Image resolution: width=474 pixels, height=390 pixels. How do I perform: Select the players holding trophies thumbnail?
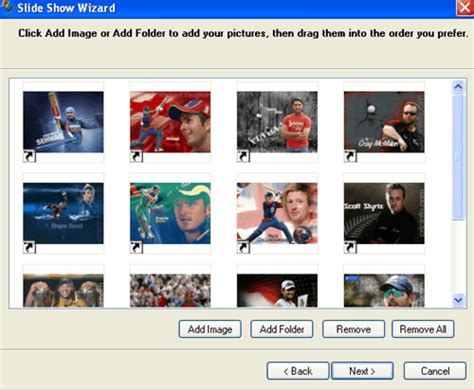pos(63,290)
